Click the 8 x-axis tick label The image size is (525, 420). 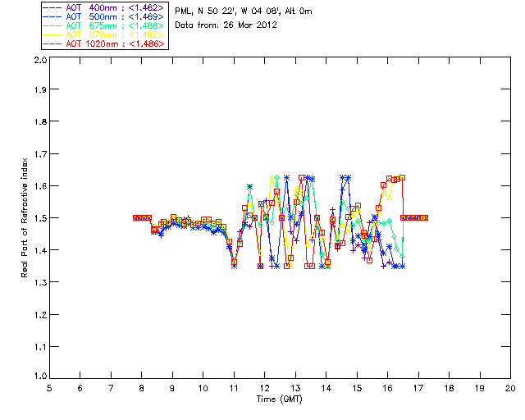coord(142,388)
